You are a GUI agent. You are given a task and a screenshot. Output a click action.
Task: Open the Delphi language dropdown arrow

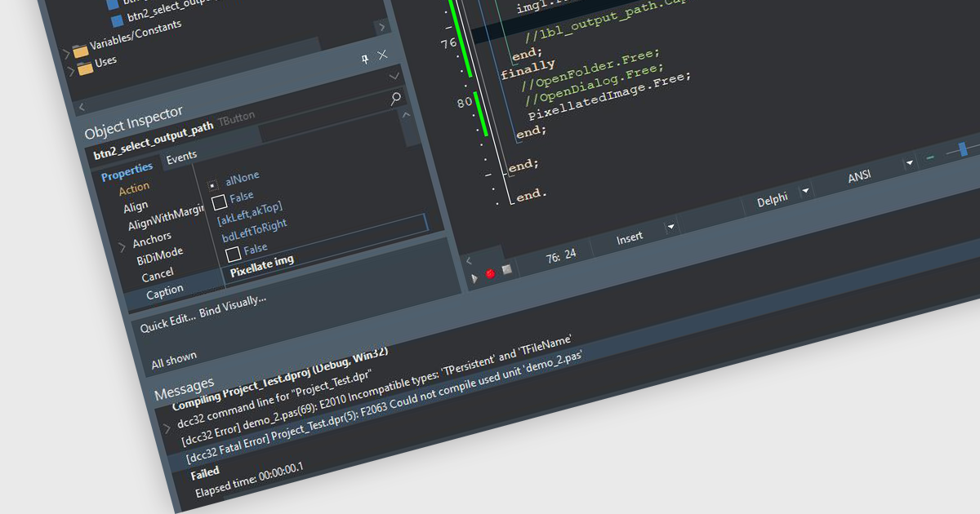pyautogui.click(x=805, y=191)
